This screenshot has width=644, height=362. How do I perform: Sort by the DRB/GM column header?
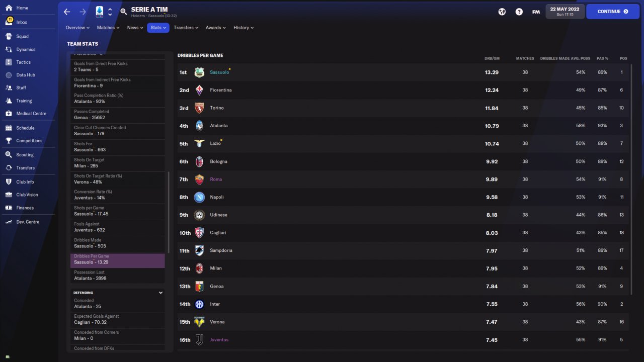[x=492, y=58]
